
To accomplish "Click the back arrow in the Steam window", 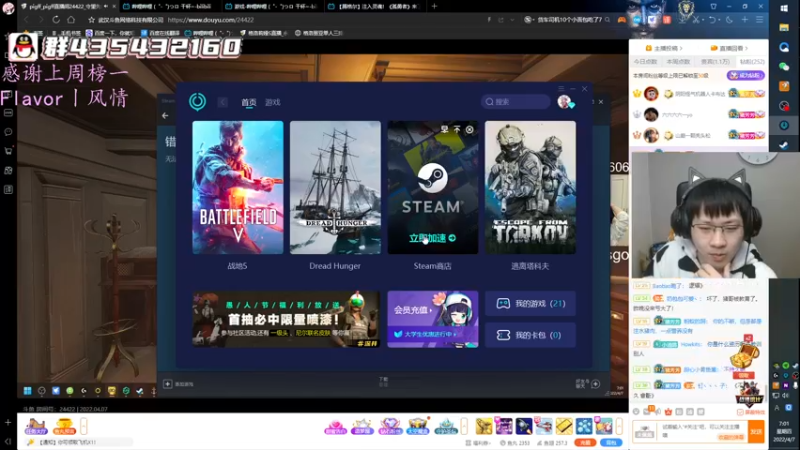I will (x=165, y=115).
